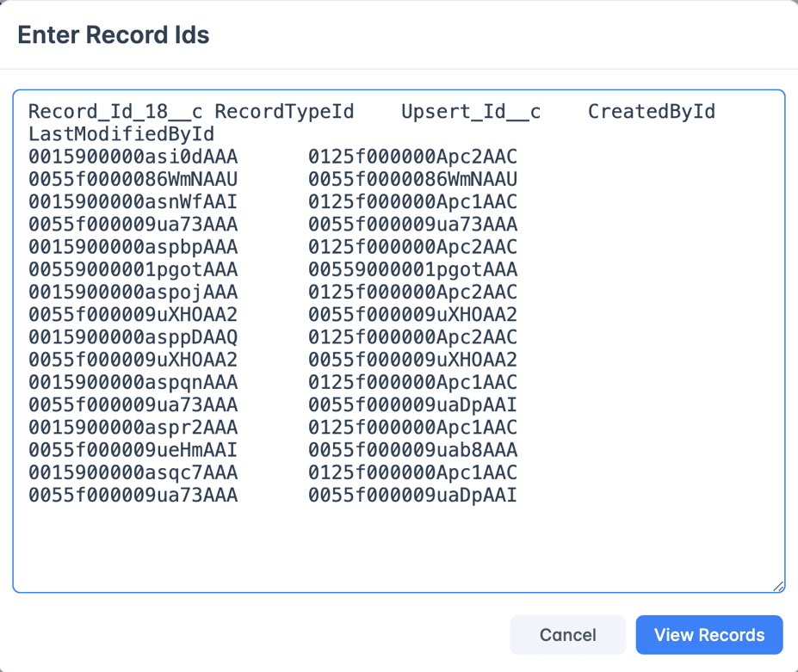The height and width of the screenshot is (672, 798).
Task: Click the RecordTypeId header text
Action: coord(284,111)
